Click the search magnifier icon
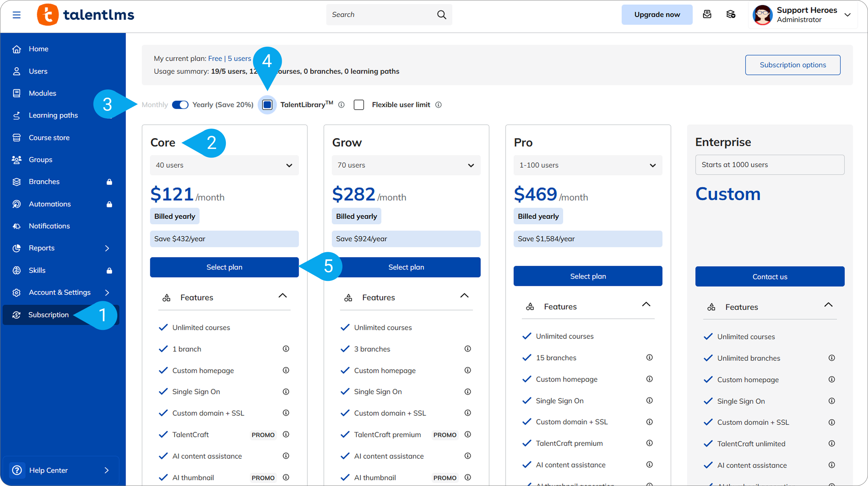Image resolution: width=868 pixels, height=486 pixels. 442,15
